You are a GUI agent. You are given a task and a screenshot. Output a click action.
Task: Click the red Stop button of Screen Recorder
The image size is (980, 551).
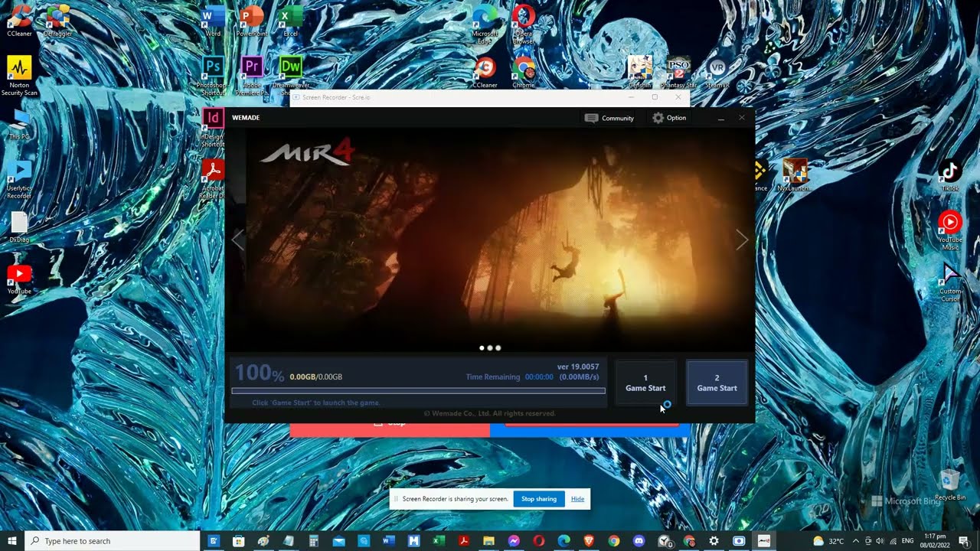coord(390,429)
